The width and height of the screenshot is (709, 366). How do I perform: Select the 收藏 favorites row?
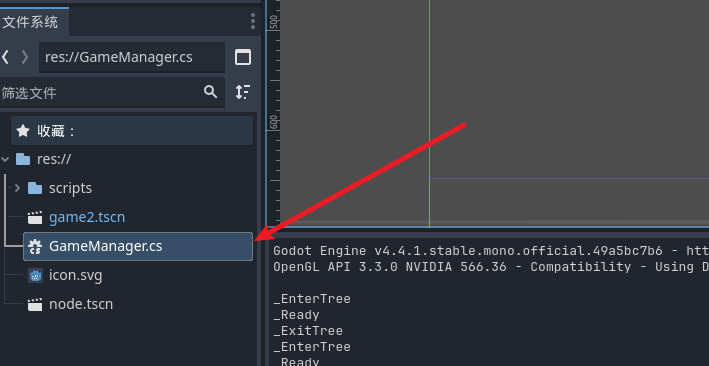click(x=132, y=131)
